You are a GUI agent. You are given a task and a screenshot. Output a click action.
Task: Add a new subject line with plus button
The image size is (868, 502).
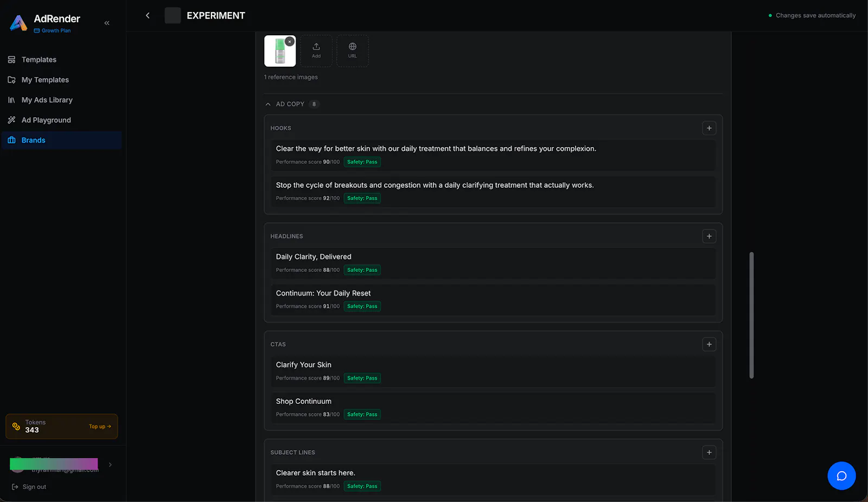tap(709, 452)
